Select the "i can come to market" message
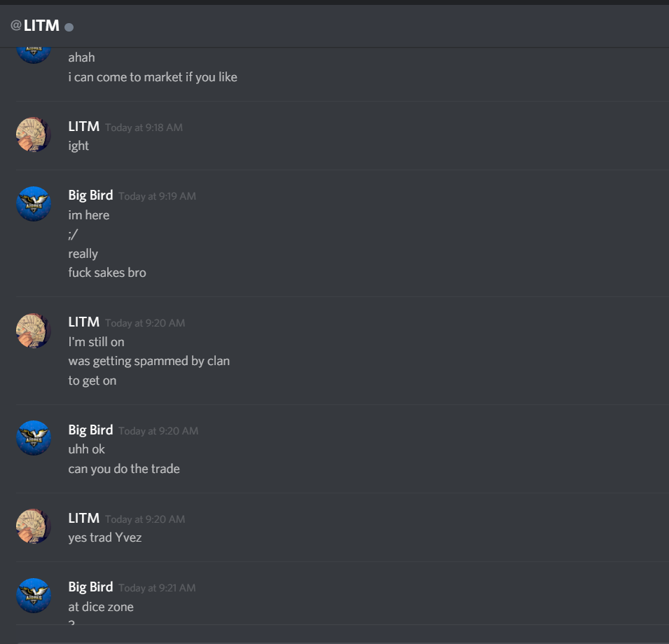Image resolution: width=669 pixels, height=644 pixels. tap(153, 77)
